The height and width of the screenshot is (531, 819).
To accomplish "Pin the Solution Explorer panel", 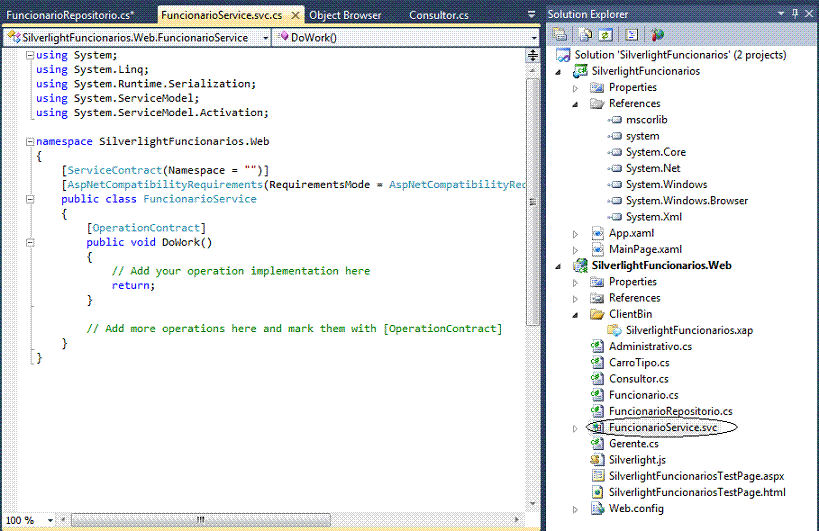I will [x=795, y=14].
